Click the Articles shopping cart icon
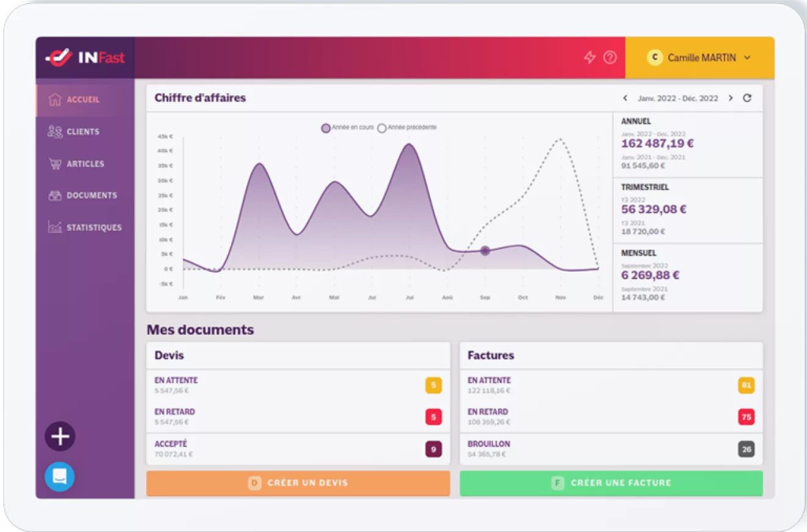This screenshot has height=532, width=807. [x=55, y=164]
